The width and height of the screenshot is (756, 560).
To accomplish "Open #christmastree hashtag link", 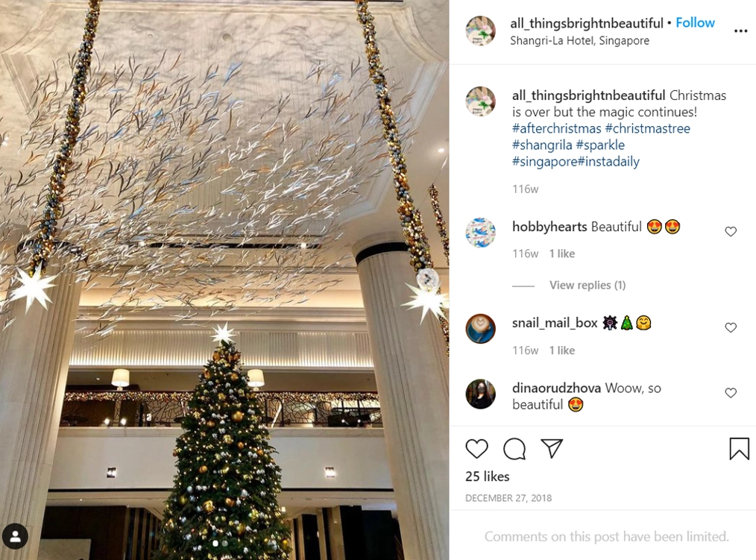I will [x=647, y=128].
